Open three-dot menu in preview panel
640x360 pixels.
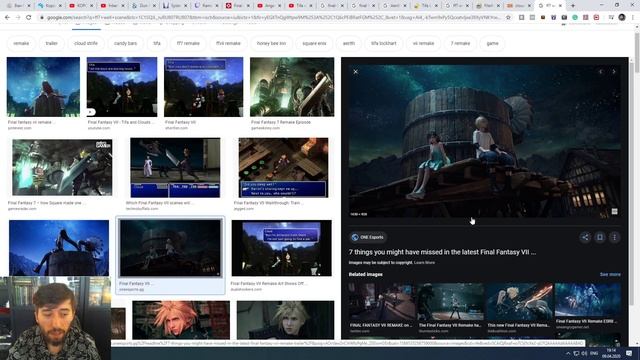[614, 237]
